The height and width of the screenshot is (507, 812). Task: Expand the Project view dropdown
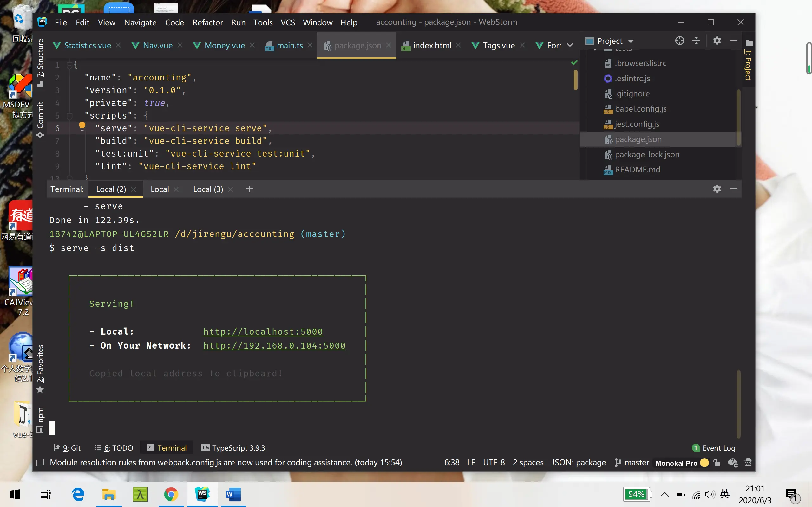tap(631, 41)
